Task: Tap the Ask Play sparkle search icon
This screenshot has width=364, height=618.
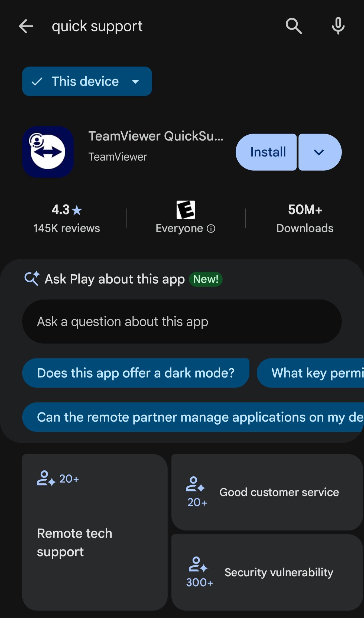Action: click(32, 279)
